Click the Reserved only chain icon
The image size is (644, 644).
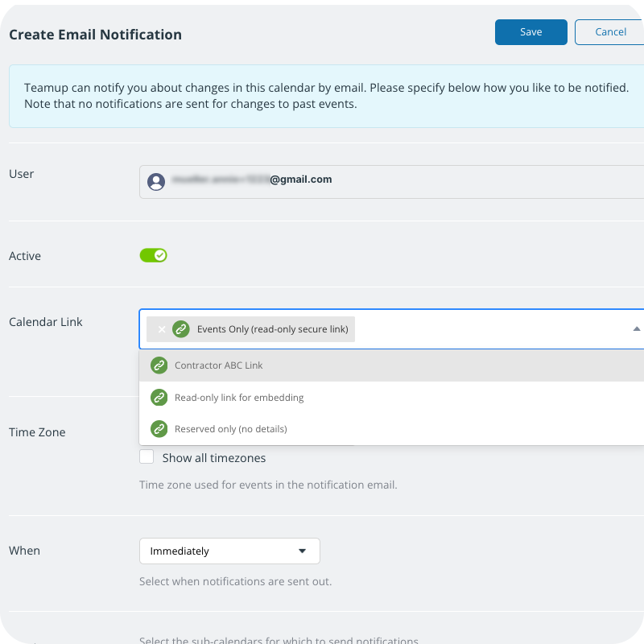point(159,429)
